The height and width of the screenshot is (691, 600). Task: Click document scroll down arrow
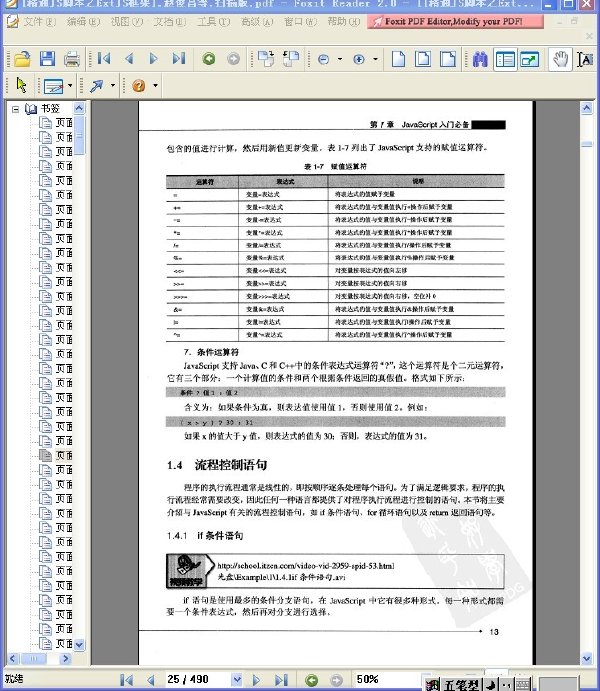tap(587, 659)
